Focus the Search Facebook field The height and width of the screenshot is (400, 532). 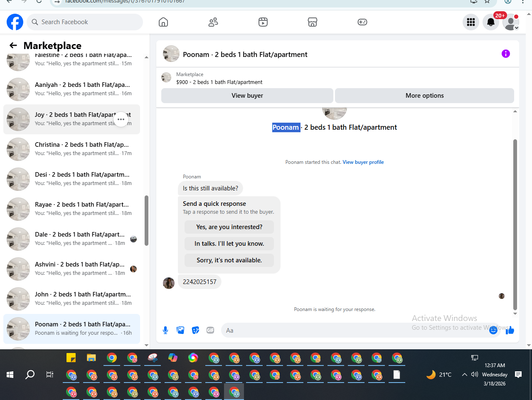pos(85,22)
